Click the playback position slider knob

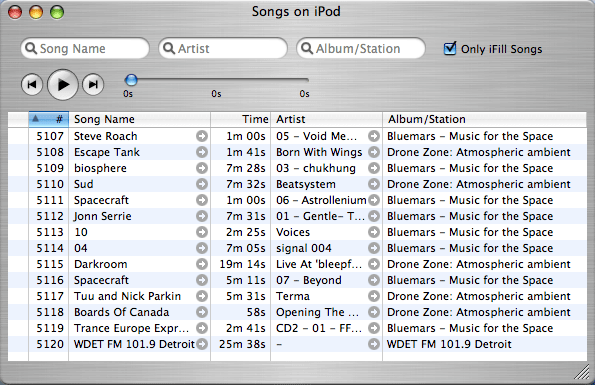[x=131, y=80]
